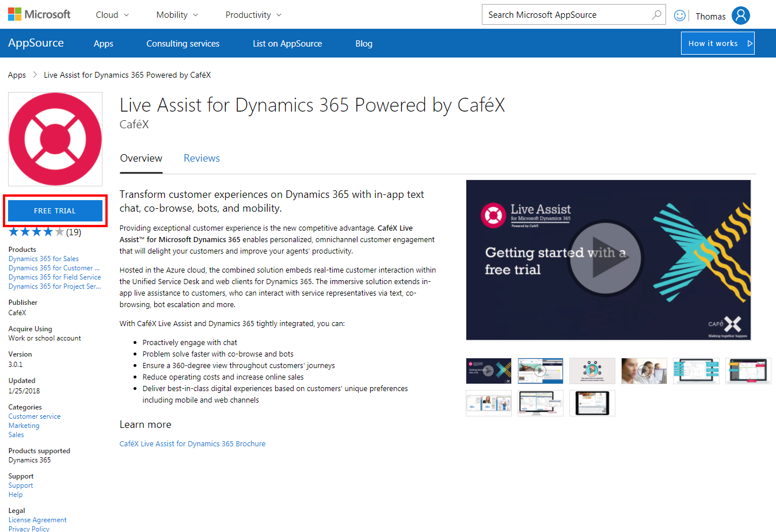Switch to the Reviews tab
This screenshot has height=532, width=776.
click(x=201, y=158)
